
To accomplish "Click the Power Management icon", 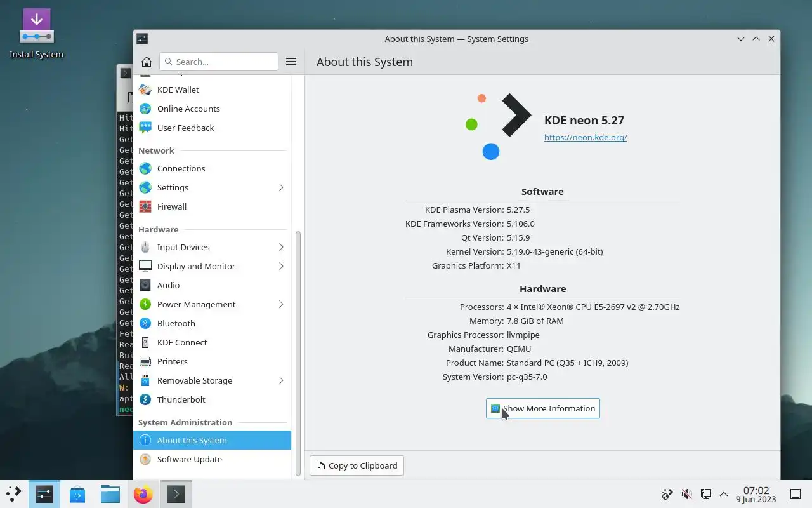I will [x=145, y=304].
